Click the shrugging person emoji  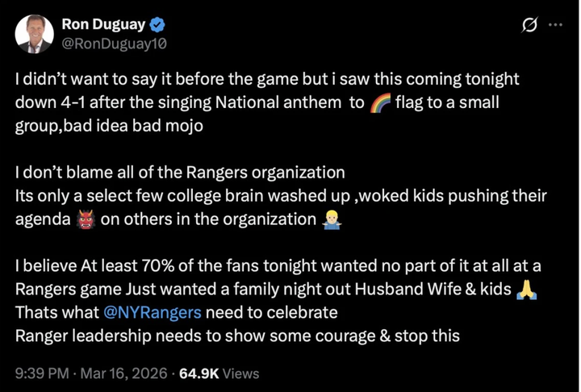[329, 220]
